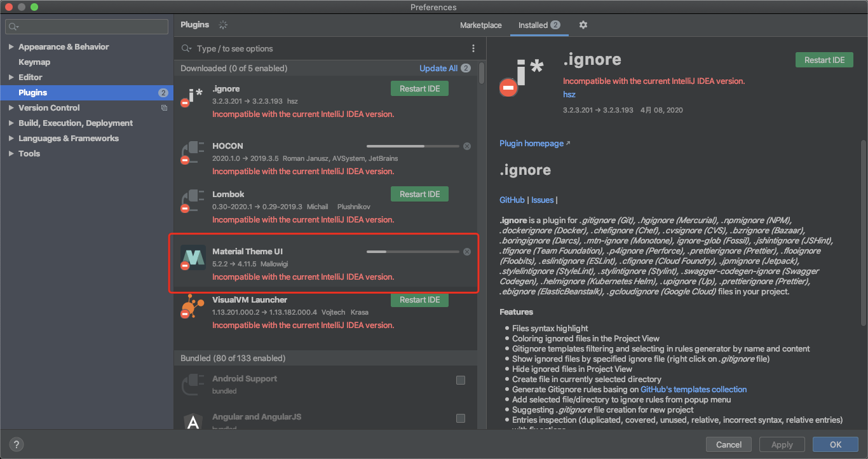Switch to the Marketplace tab
The width and height of the screenshot is (868, 459).
click(x=481, y=25)
